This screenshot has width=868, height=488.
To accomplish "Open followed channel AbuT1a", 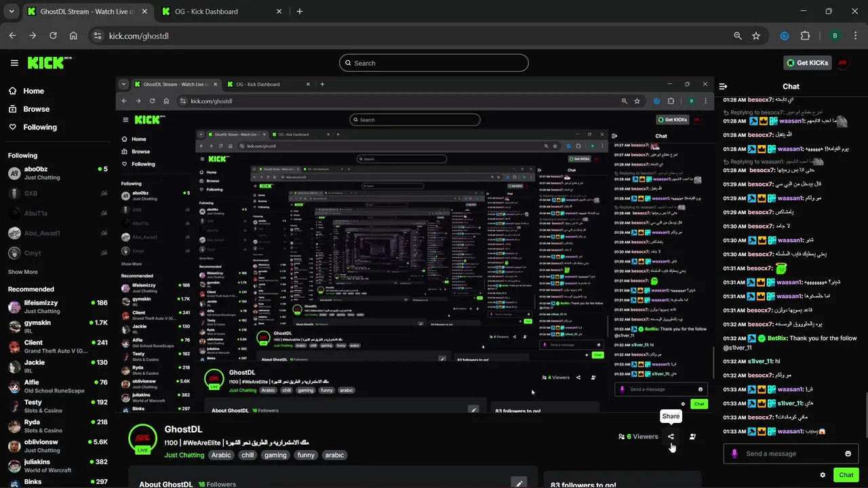I will tap(57, 213).
